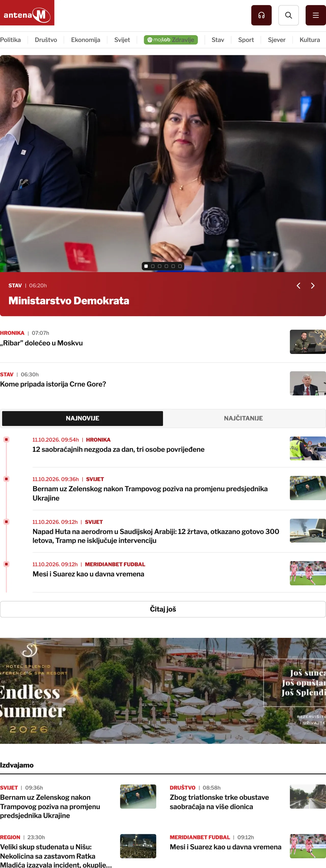Open Veliki skup studenata u Nišu article
Screen dimensions: 326x868
(x=56, y=856)
